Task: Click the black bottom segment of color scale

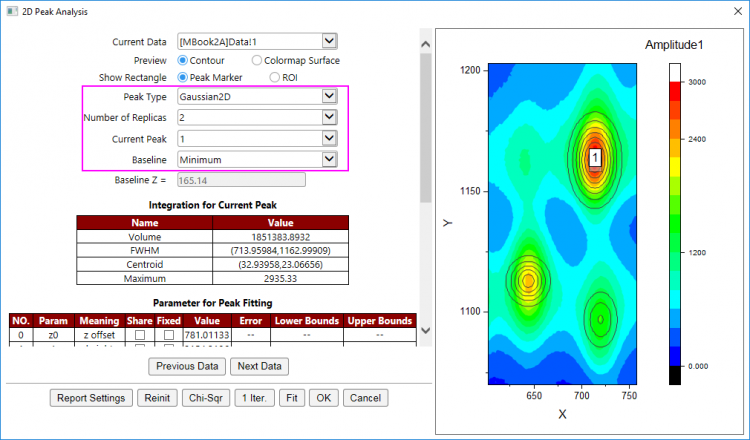Action: 674,375
